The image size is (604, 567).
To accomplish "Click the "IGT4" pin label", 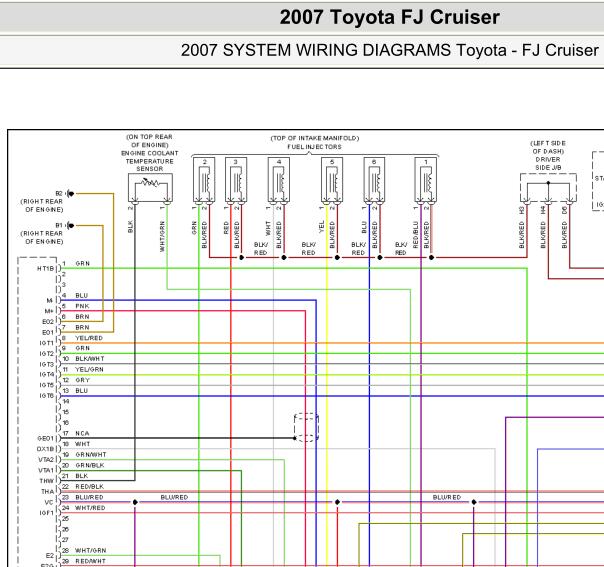I will (x=47, y=374).
